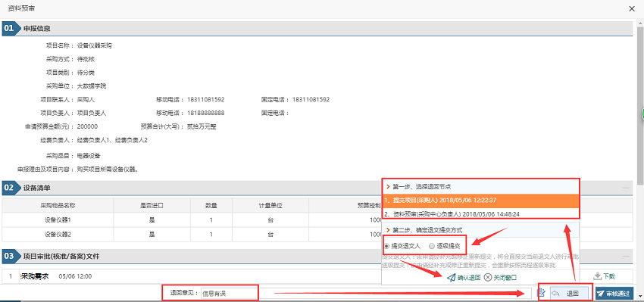Click the 03 项目审批(核准/备案)文件 header
The width and height of the screenshot is (644, 302).
click(x=317, y=256)
